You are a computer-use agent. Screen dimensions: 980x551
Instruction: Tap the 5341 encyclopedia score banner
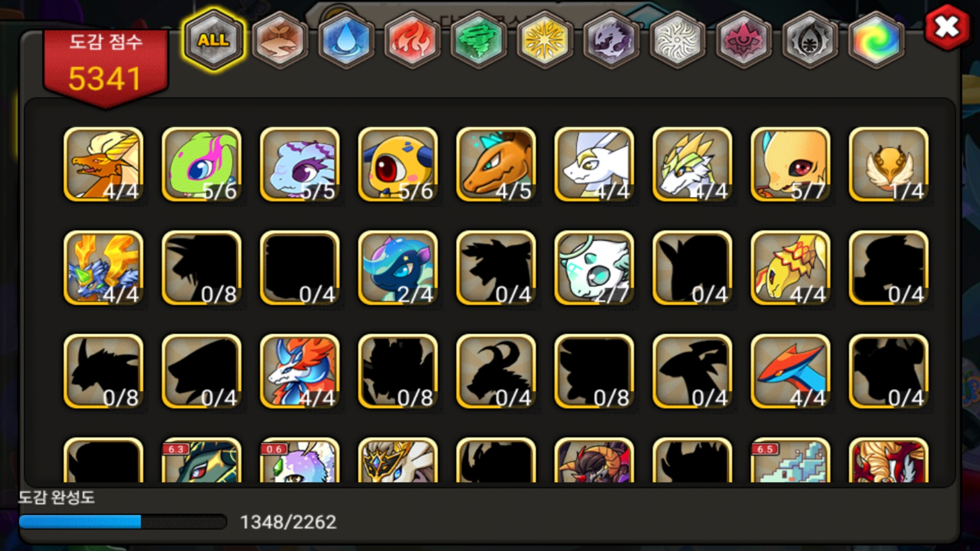106,66
